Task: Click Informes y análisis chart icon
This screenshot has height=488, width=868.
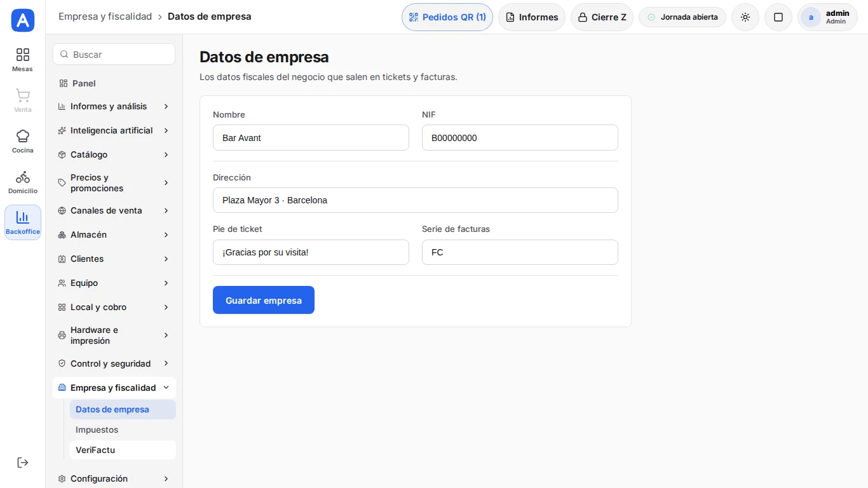Action: pos(62,106)
